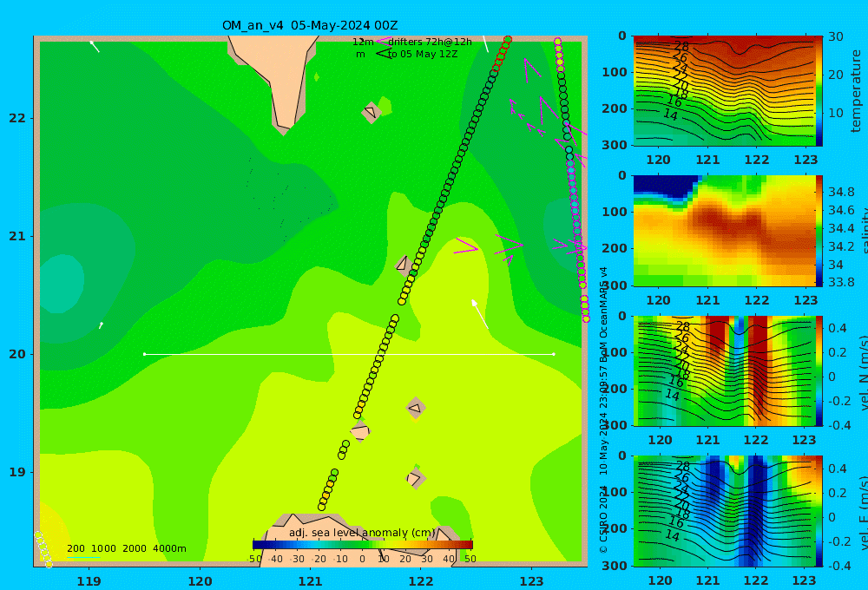The image size is (868, 590).
Task: Click the 'BoM OceanMAPS v4' vertical text
Action: (x=603, y=314)
